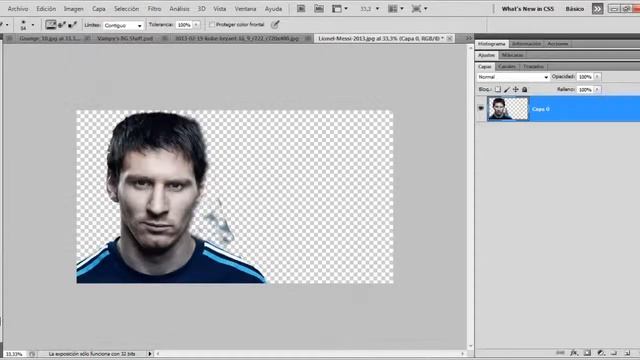This screenshot has height=360, width=640.
Task: Open the Límites Contiguo dropdown
Action: [x=123, y=25]
